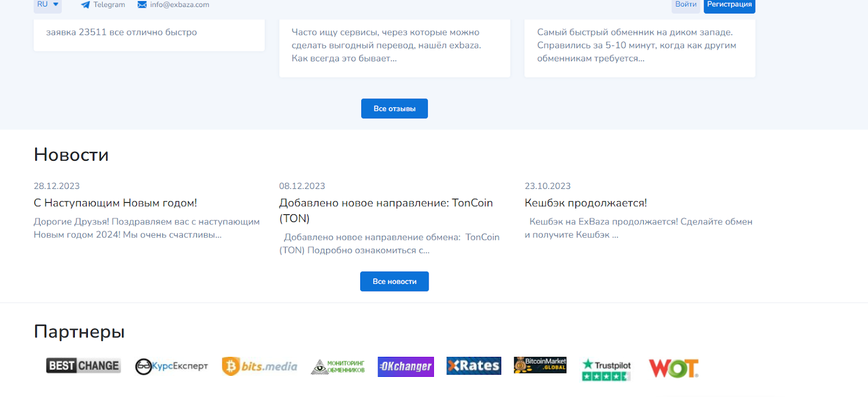Open the OKchanger partner logo

[x=406, y=367]
